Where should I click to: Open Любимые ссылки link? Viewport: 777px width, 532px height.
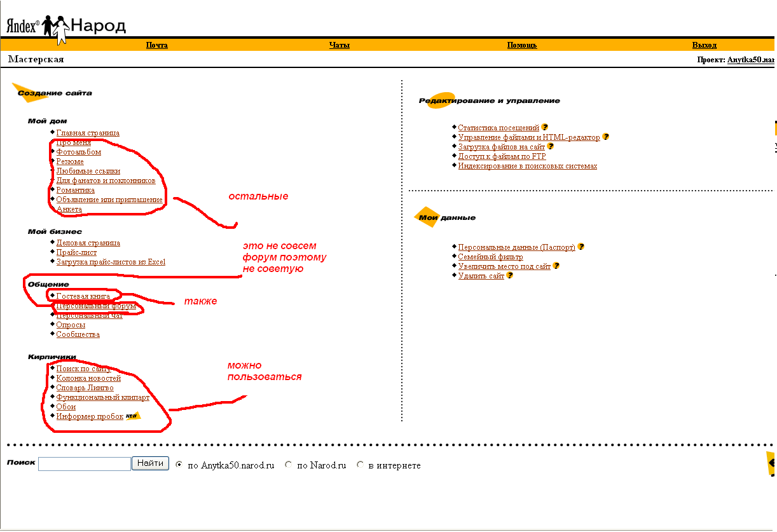[x=88, y=171]
